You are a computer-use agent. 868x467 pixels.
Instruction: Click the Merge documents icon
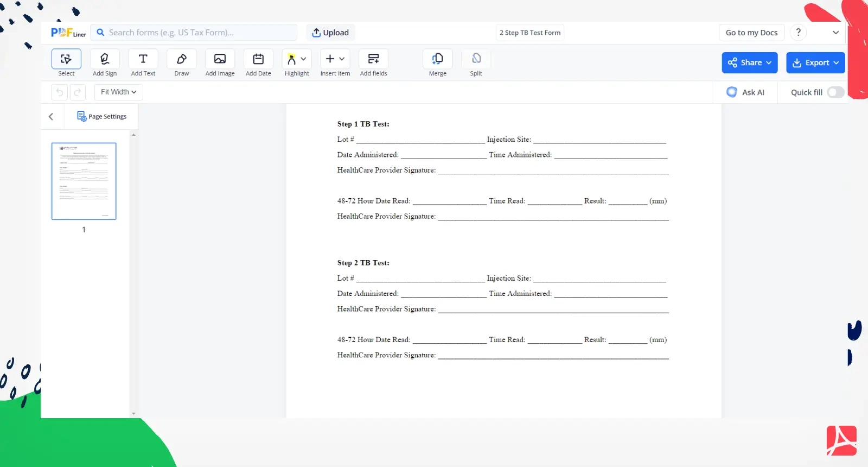pyautogui.click(x=437, y=59)
